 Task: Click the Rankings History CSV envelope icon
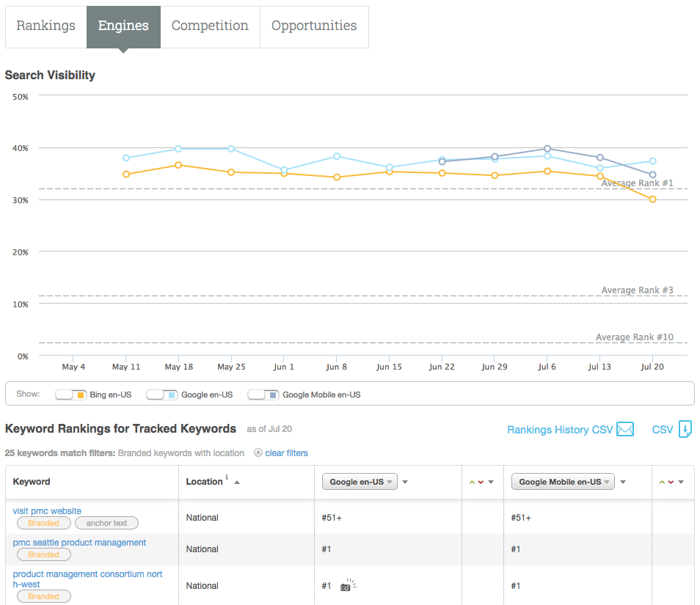(x=624, y=430)
